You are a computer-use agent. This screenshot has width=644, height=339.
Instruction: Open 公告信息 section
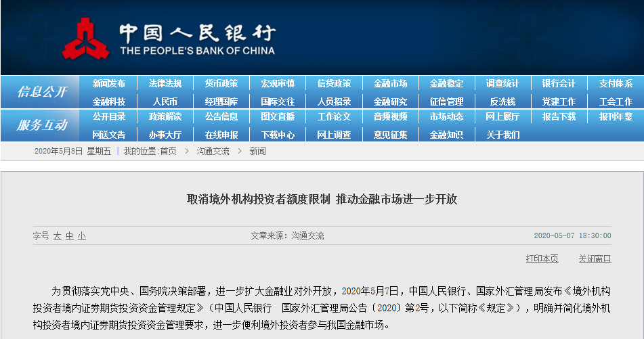tap(221, 116)
